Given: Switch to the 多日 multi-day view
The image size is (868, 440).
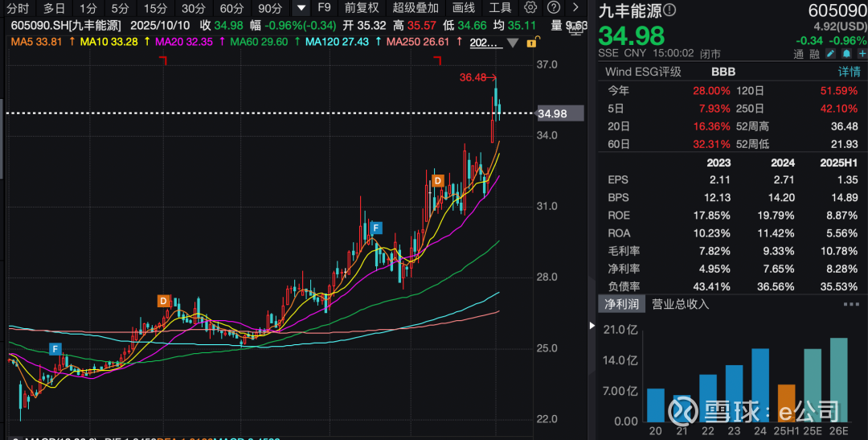Looking at the screenshot, I should point(54,8).
